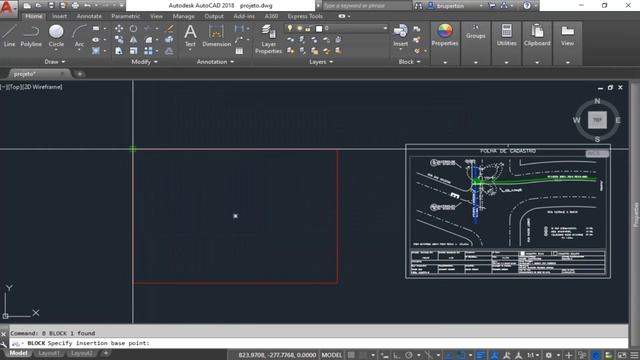Switch to the Annotate ribbon tab
640x360 pixels.
(x=89, y=16)
